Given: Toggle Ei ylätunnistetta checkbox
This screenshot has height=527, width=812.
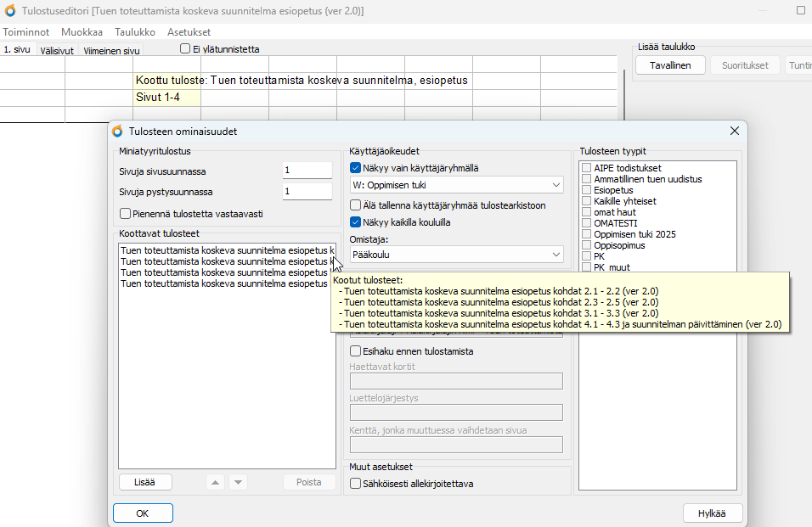Looking at the screenshot, I should click(x=185, y=48).
